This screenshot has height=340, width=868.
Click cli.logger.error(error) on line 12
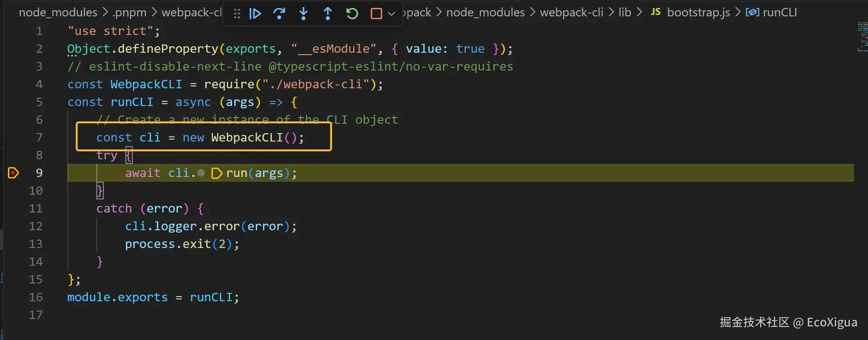(207, 227)
